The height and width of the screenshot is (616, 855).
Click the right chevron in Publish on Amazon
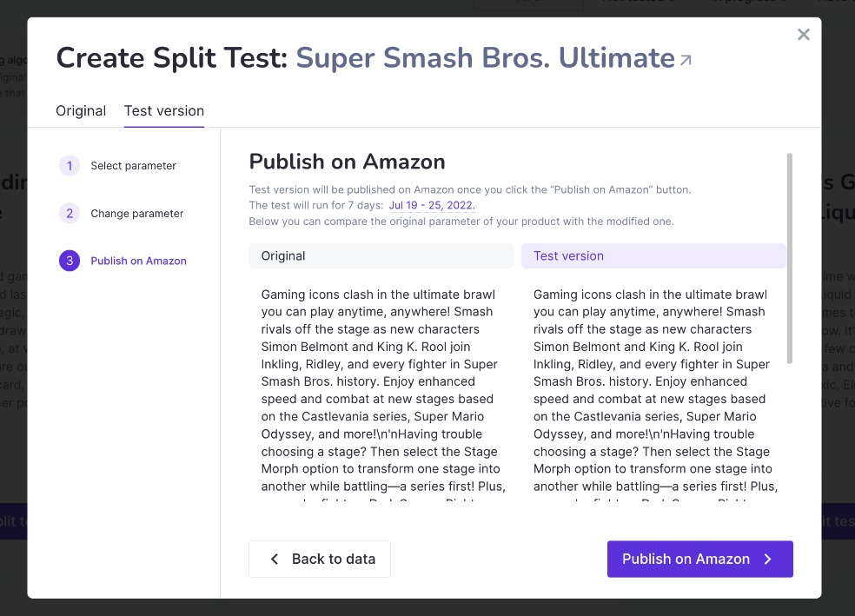click(x=768, y=559)
